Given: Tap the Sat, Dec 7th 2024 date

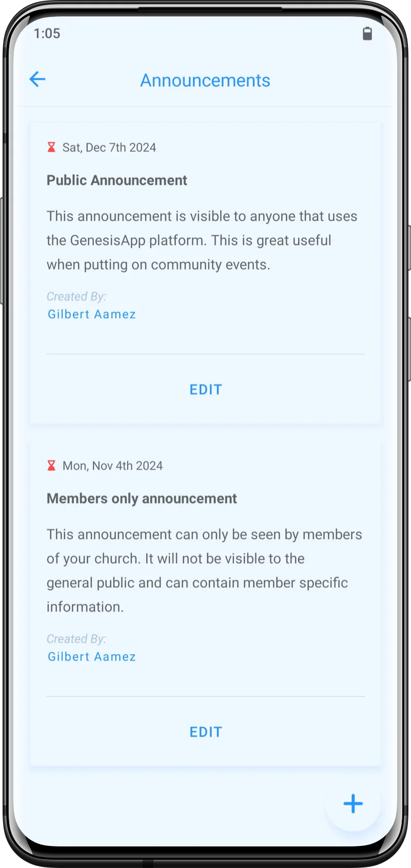Looking at the screenshot, I should [x=109, y=148].
